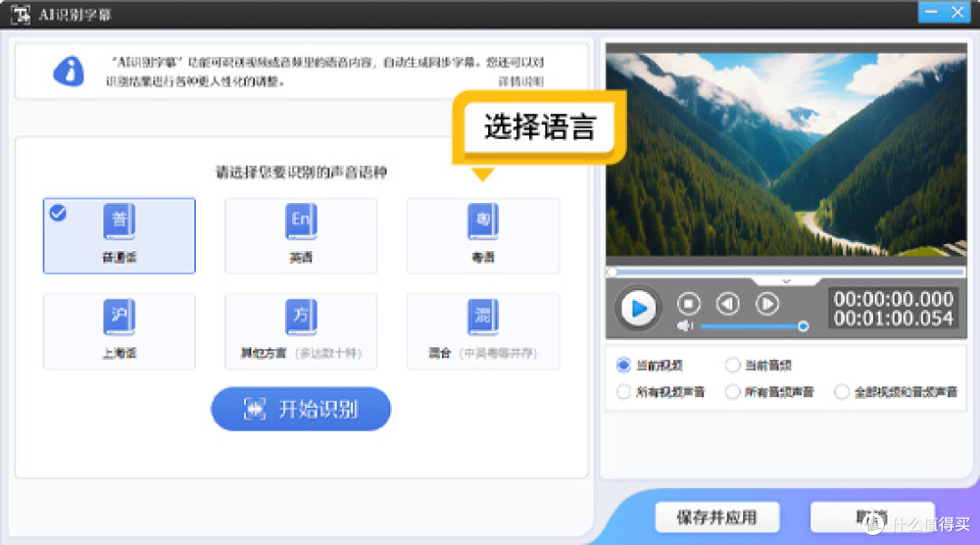Click the video preview thumbnail
The height and width of the screenshot is (545, 980).
(786, 154)
